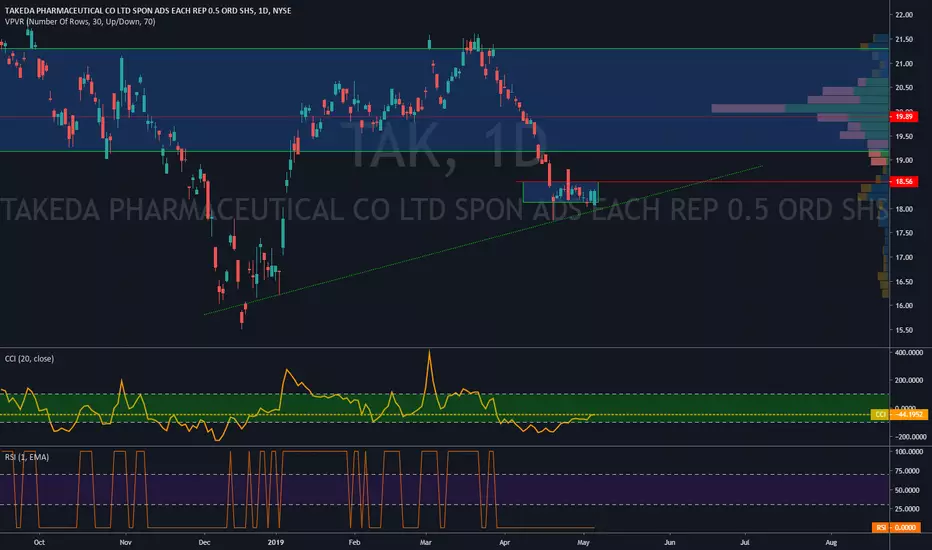
Task: Click the Nov label on time axis
Action: click(125, 542)
